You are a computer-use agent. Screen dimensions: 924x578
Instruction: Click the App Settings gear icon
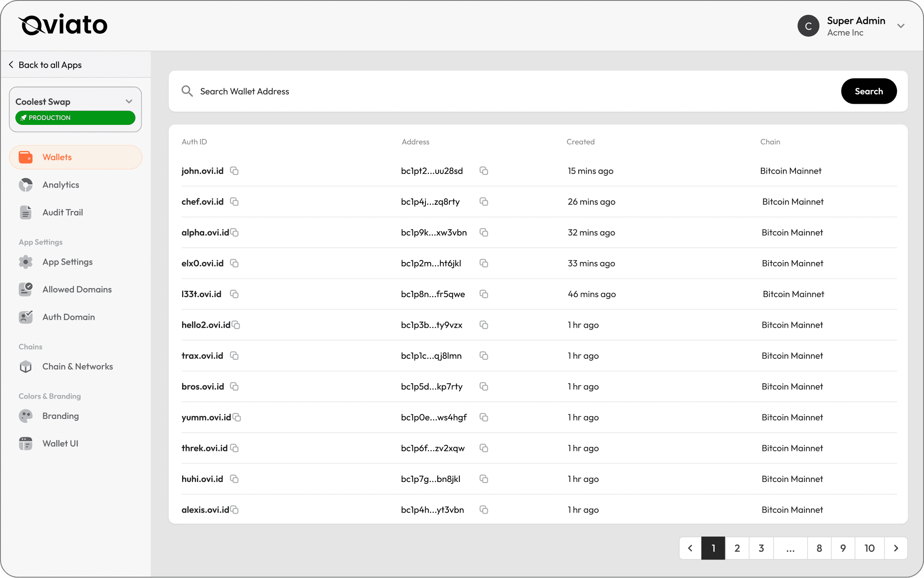[26, 262]
